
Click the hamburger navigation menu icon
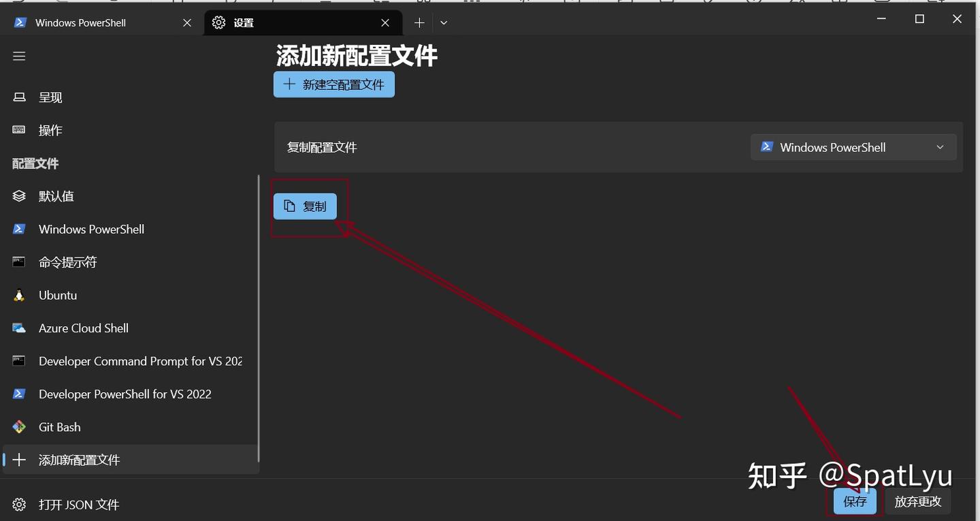tap(18, 56)
